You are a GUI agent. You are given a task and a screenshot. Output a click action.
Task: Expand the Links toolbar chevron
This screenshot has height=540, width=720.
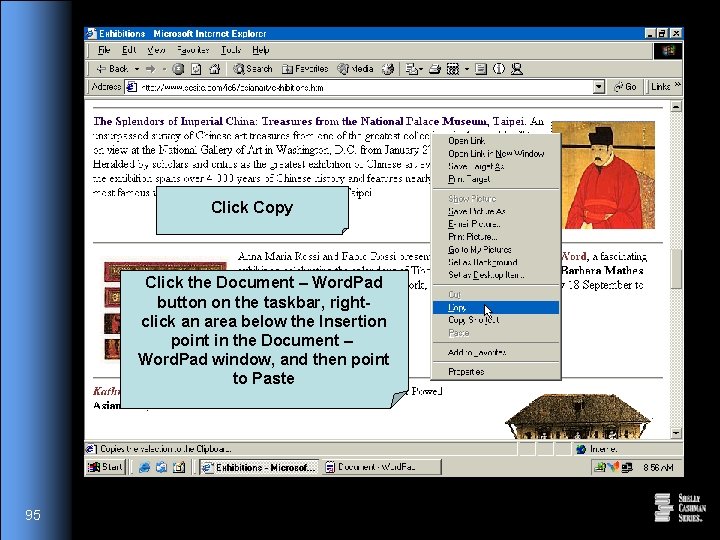[x=677, y=85]
